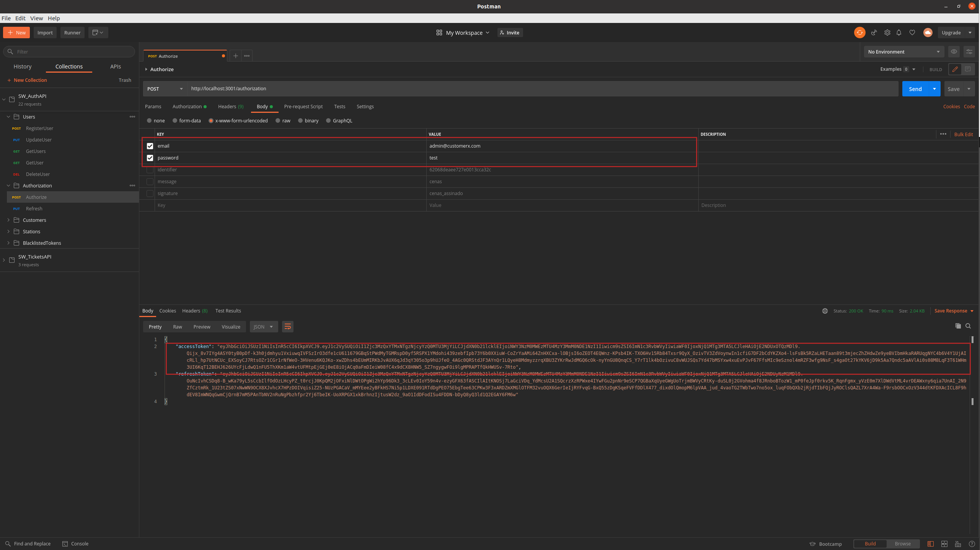Favorite Postman using the heart icon
This screenshot has width=980, height=550.
pyautogui.click(x=912, y=33)
